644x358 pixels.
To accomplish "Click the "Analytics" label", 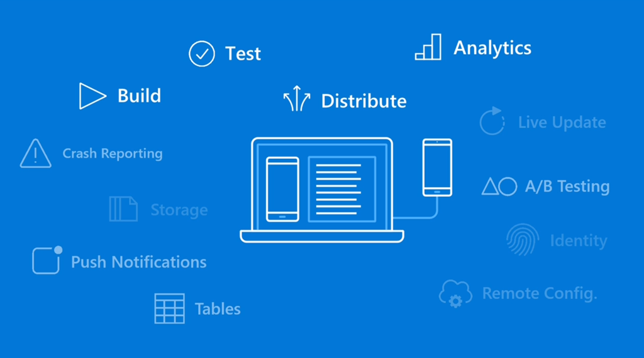I will [x=492, y=48].
